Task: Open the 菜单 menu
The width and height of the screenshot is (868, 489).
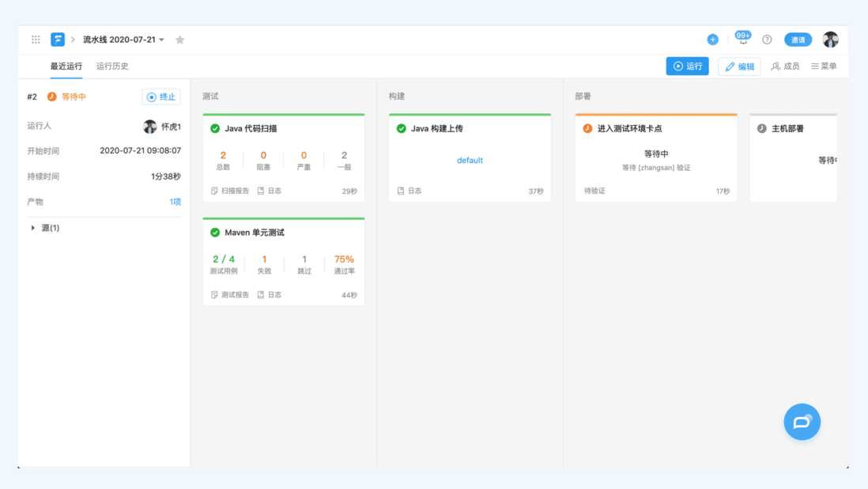Action: coord(824,66)
